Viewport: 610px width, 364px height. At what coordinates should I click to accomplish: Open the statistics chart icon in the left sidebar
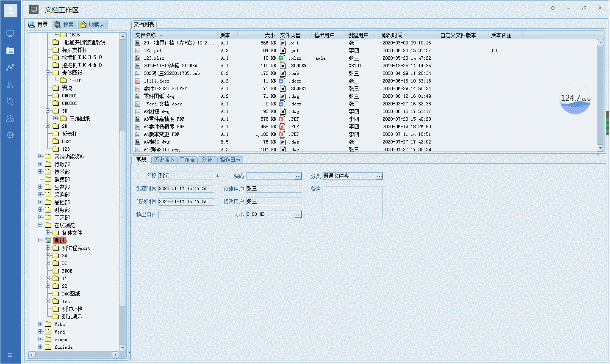pyautogui.click(x=11, y=67)
